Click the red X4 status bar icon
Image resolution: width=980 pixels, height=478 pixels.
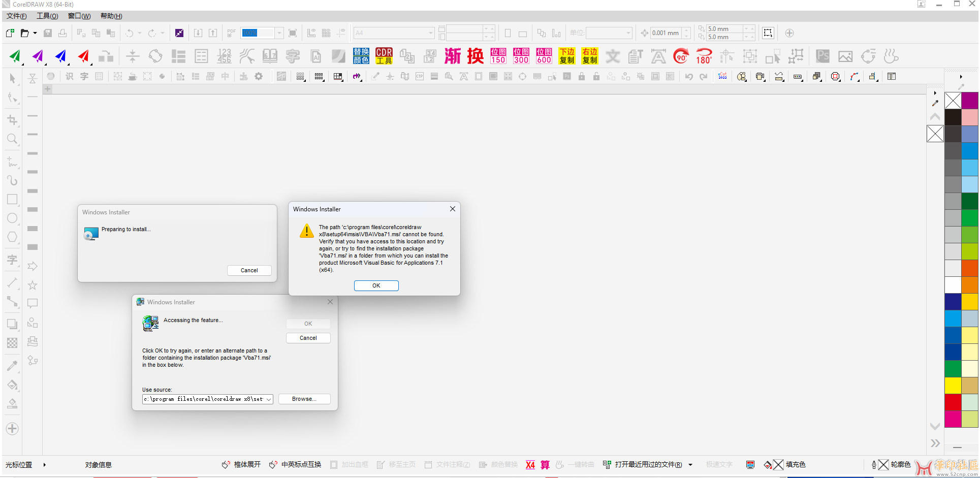pyautogui.click(x=530, y=465)
